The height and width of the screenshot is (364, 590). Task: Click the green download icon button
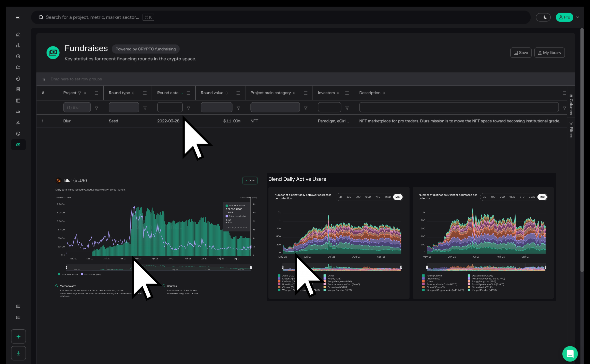[x=18, y=353]
